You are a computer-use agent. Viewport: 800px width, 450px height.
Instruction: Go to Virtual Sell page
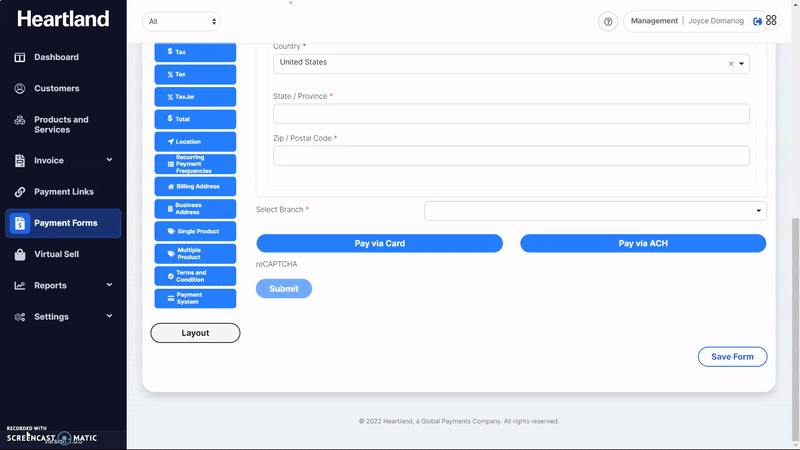[56, 254]
